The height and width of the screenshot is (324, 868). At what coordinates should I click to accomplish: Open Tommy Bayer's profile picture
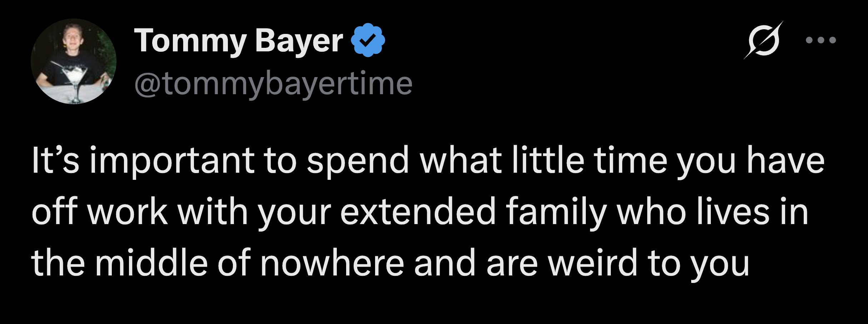click(74, 61)
